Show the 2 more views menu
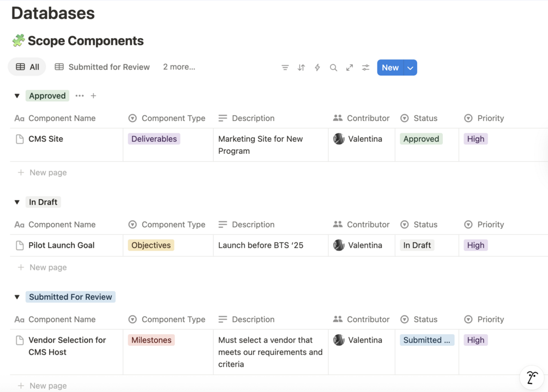This screenshot has height=392, width=548. [x=179, y=67]
